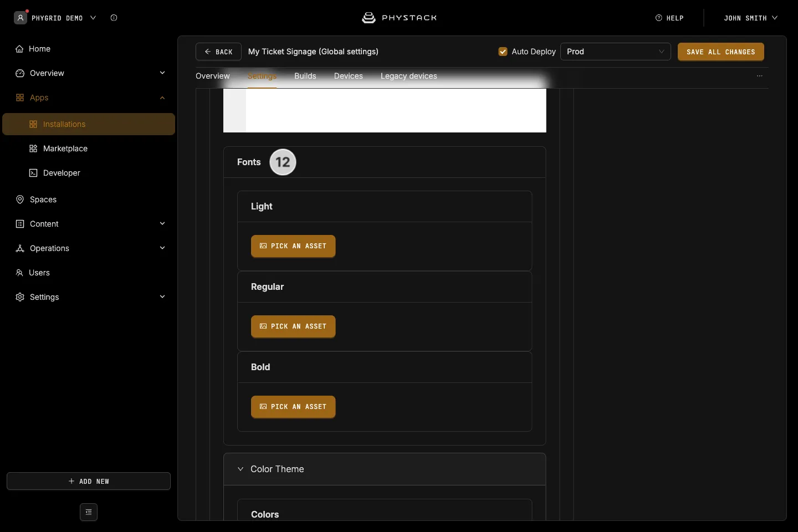The height and width of the screenshot is (532, 798).
Task: Expand the Content sidebar chevron
Action: point(162,224)
